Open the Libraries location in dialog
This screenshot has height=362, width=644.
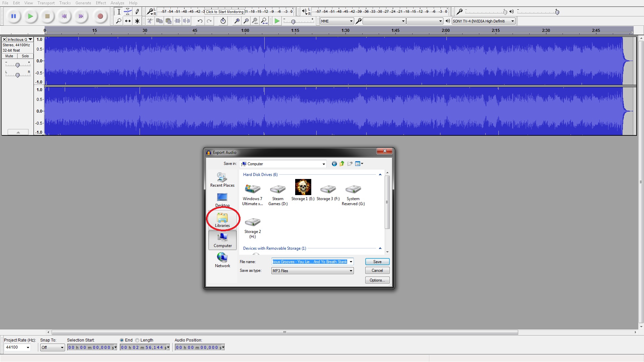(x=222, y=220)
